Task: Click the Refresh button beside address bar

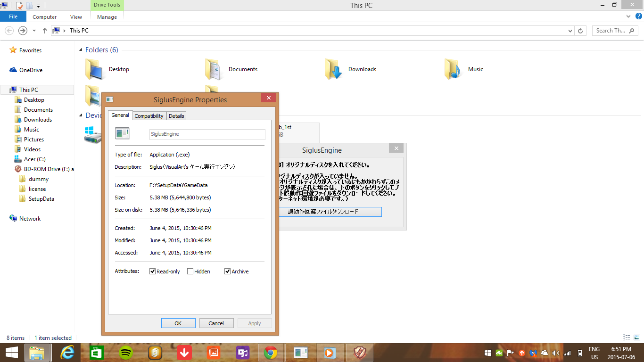Action: point(581,31)
